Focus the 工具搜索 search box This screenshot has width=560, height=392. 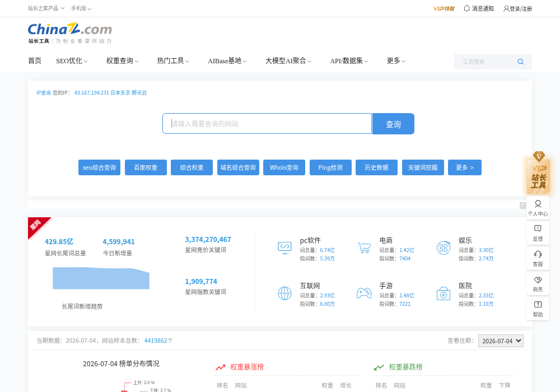[486, 62]
